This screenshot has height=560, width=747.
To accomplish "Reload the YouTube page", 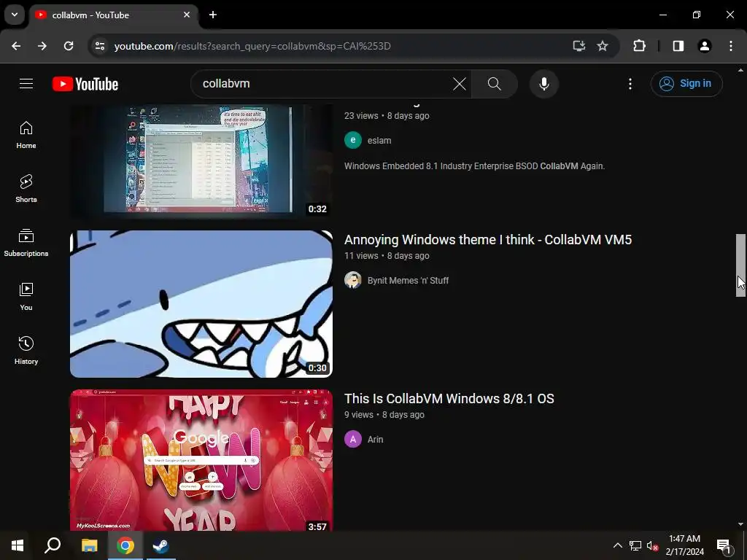I will 69,46.
